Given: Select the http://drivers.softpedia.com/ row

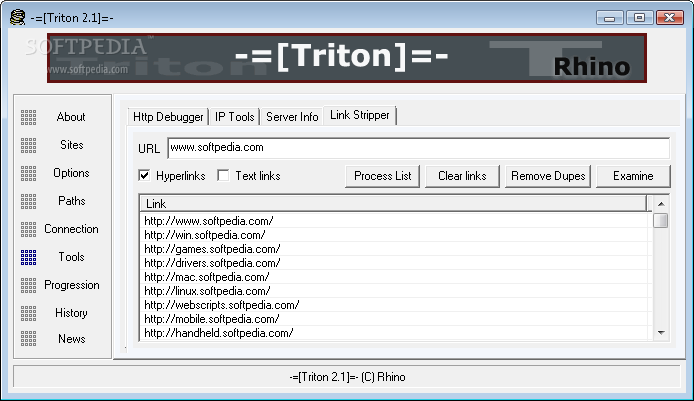Looking at the screenshot, I should coord(395,263).
